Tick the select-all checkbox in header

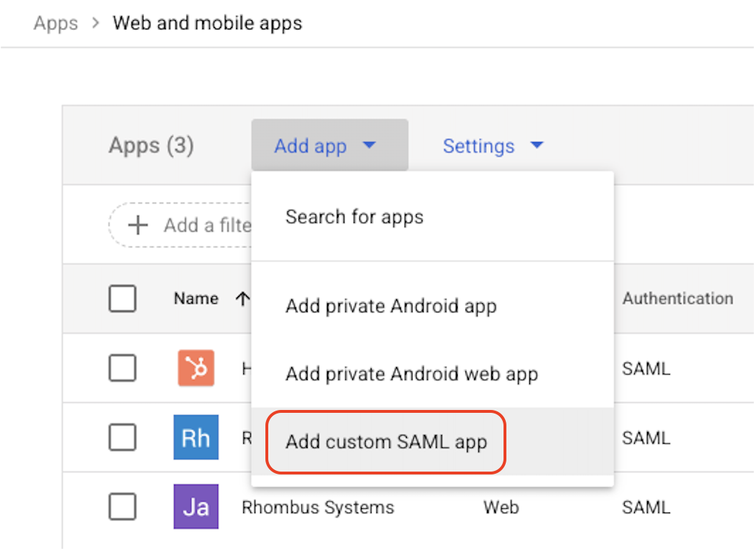click(123, 299)
